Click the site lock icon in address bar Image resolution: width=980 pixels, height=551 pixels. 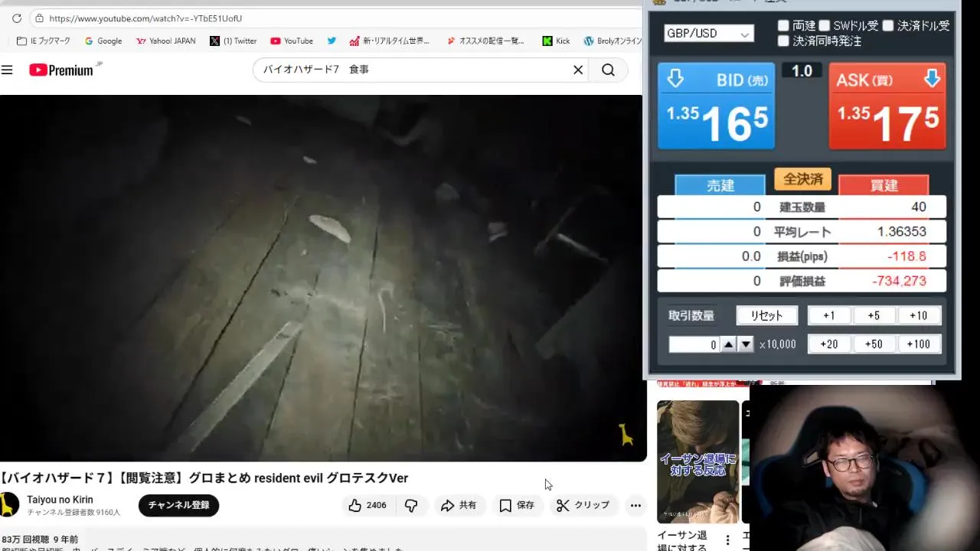[39, 18]
